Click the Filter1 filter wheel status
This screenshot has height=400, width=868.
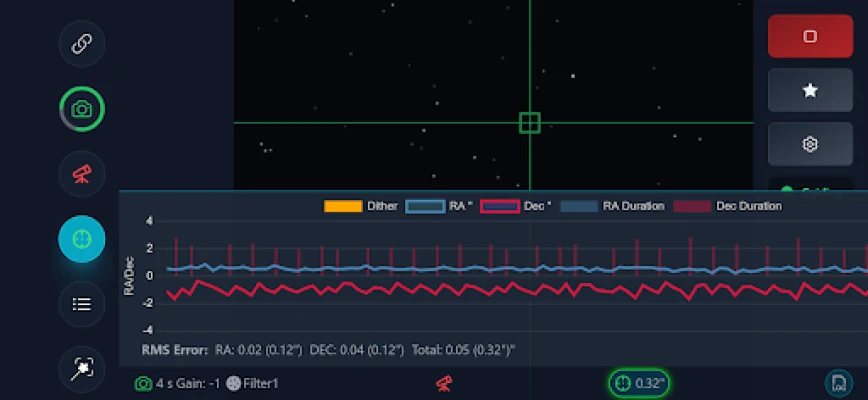253,383
